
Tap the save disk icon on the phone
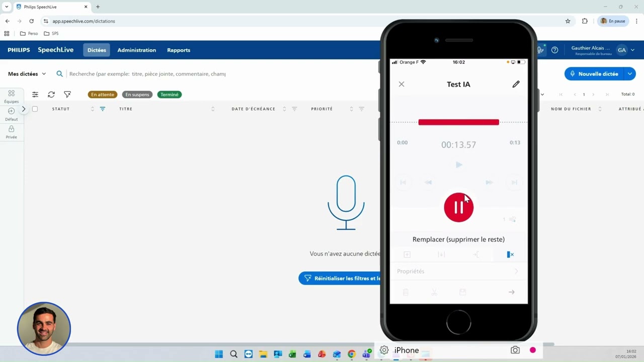point(463,292)
